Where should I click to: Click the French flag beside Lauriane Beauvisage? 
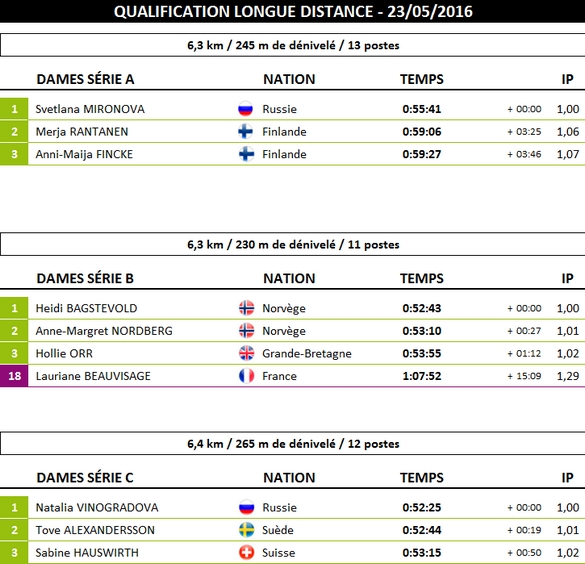pos(246,376)
